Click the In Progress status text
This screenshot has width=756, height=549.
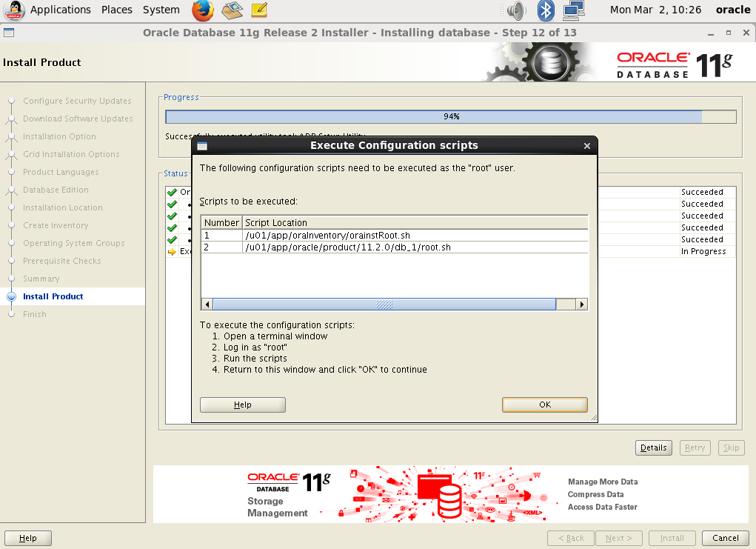703,251
